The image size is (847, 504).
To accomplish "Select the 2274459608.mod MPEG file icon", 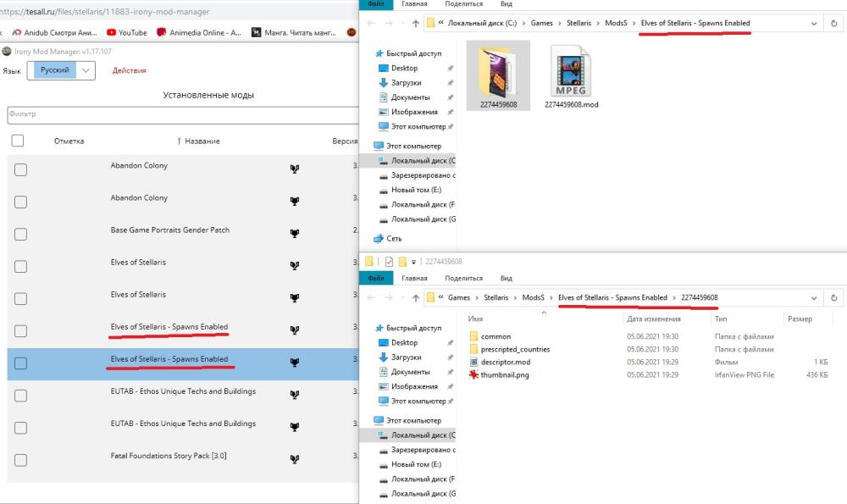I will tap(571, 71).
